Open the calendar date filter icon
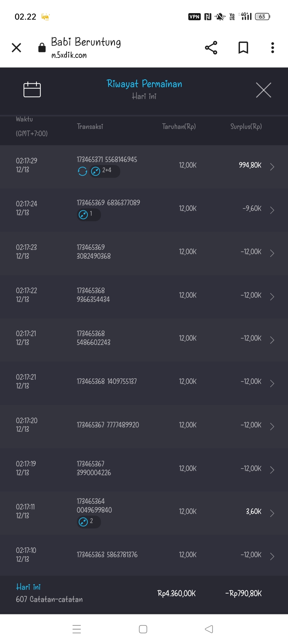The width and height of the screenshot is (288, 644). coord(32,89)
